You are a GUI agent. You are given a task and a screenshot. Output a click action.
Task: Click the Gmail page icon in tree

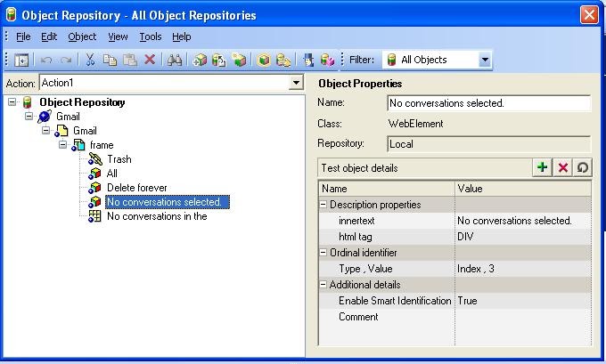tap(61, 131)
